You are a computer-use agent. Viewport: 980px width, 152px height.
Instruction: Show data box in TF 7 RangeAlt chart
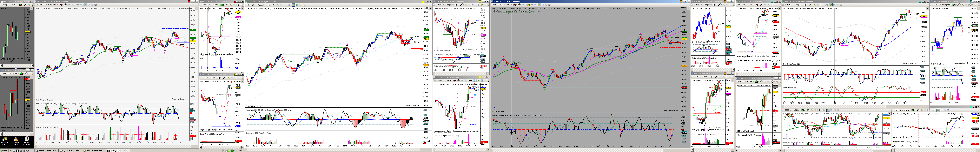tap(535, 5)
